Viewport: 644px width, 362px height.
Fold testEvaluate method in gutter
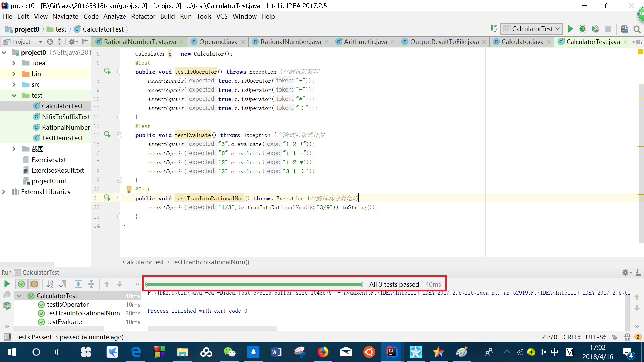pos(120,135)
